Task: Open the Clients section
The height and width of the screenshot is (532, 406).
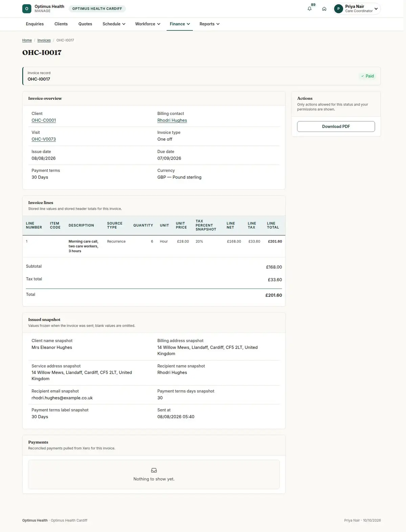Action: tap(61, 24)
